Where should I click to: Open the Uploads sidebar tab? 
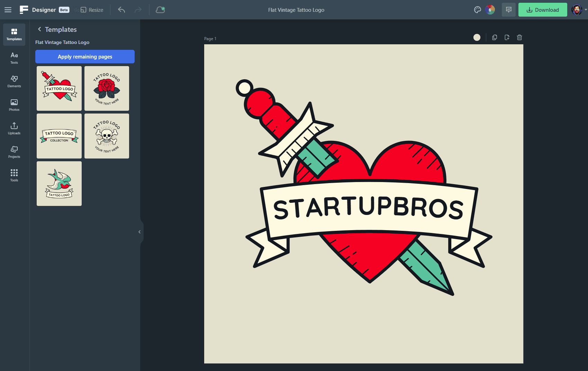(14, 129)
